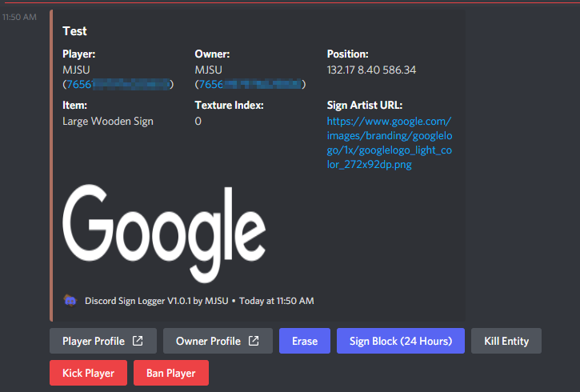Screen dimensions: 580x392
Task: Open the Player Profile link button
Action: [x=103, y=341]
